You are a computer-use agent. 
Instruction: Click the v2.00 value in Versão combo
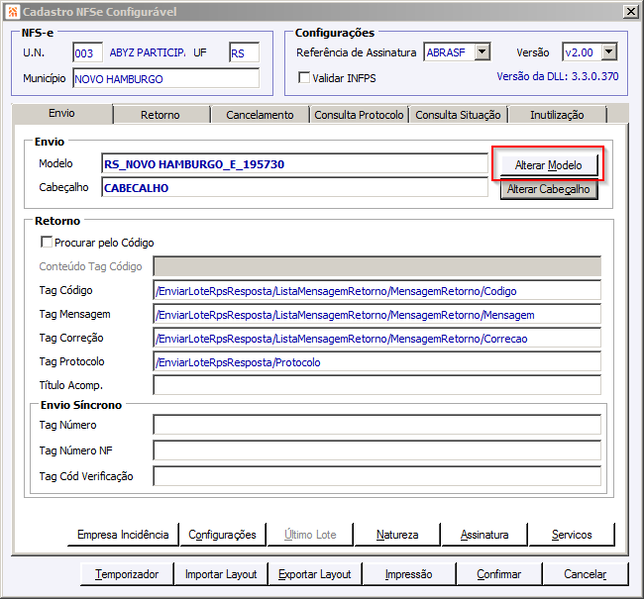click(579, 53)
